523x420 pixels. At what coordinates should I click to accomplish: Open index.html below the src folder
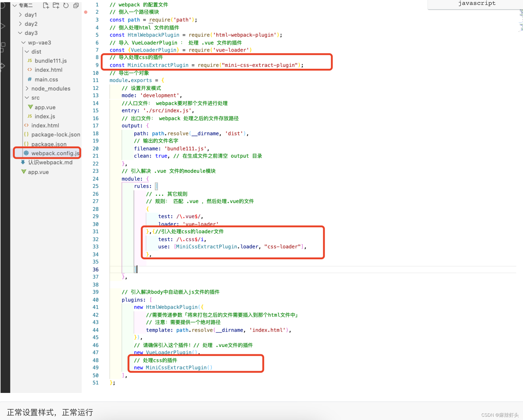click(x=45, y=125)
